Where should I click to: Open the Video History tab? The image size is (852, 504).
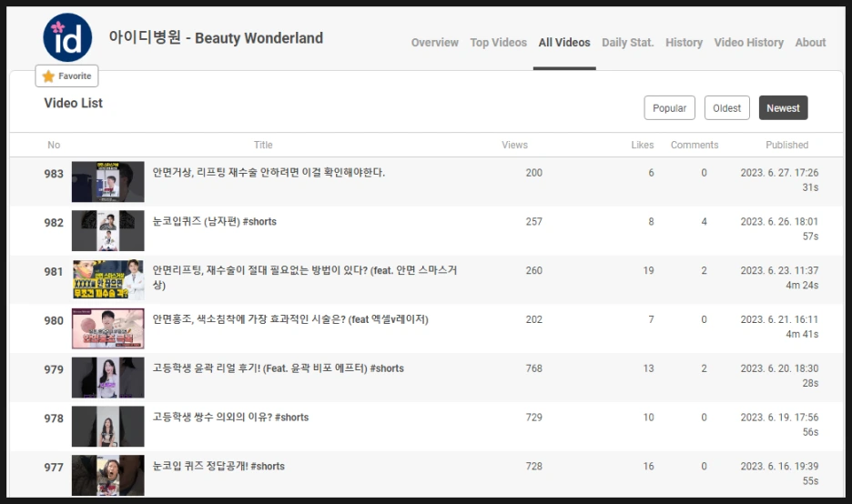click(748, 43)
